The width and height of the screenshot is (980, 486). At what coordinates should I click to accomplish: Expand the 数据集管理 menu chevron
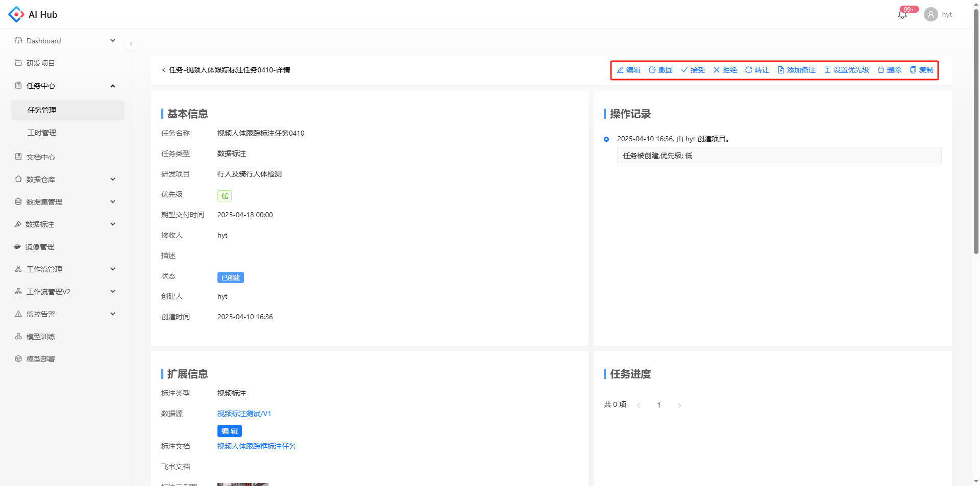[x=113, y=201]
